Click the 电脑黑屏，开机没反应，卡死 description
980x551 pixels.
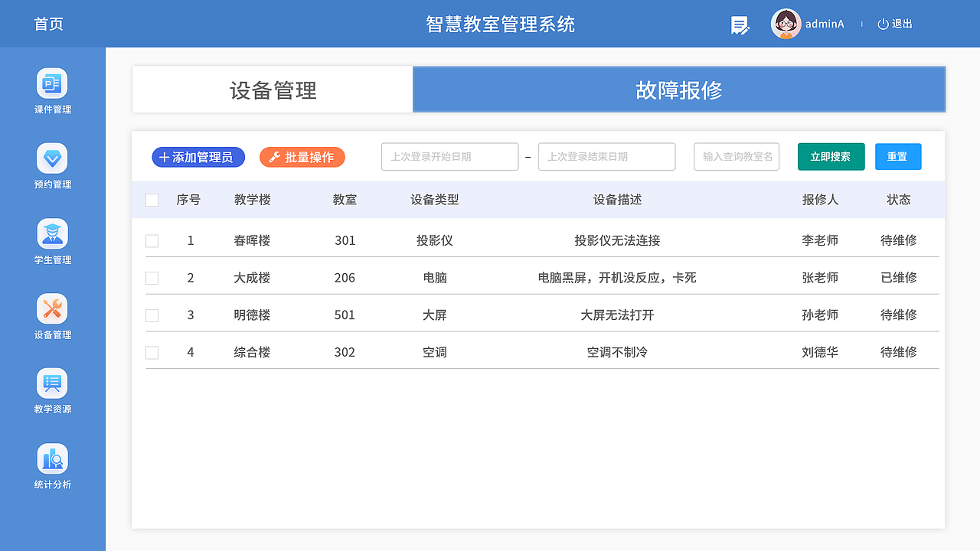[x=618, y=278]
